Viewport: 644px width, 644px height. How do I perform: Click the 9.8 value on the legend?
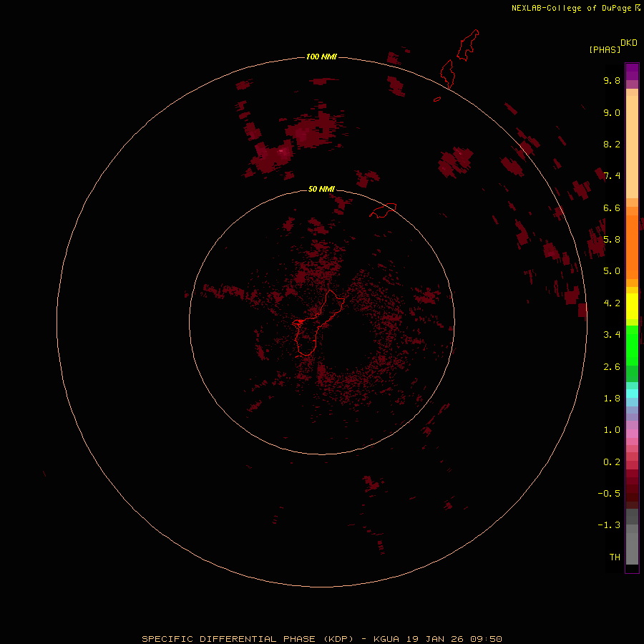click(x=611, y=81)
